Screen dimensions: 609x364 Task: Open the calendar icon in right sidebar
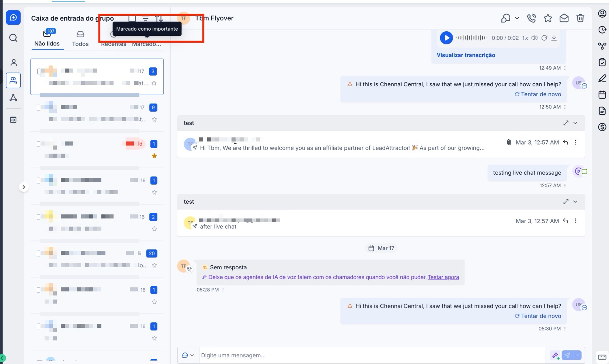(x=602, y=95)
